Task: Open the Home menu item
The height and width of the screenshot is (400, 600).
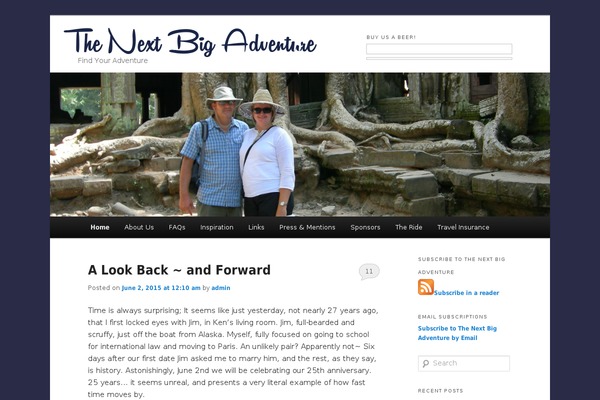Action: tap(100, 227)
